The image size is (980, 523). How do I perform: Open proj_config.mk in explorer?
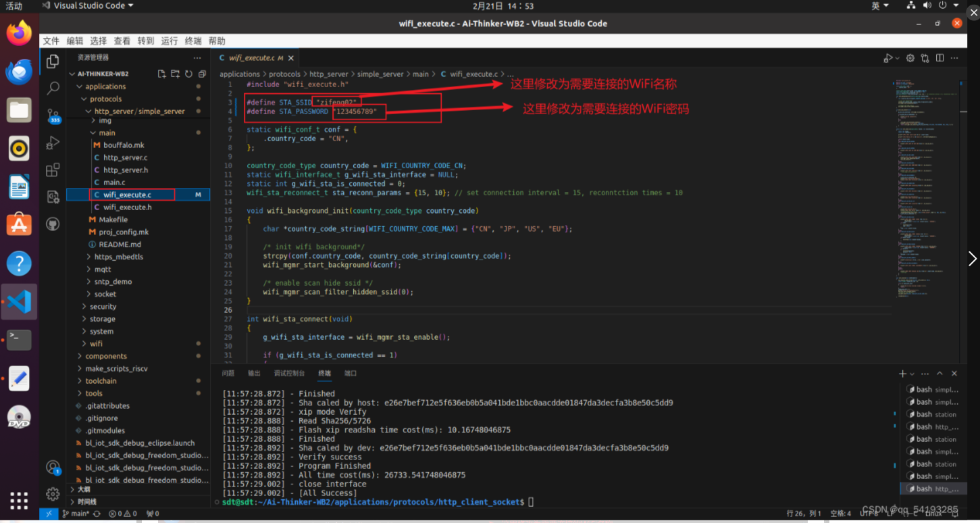138,232
